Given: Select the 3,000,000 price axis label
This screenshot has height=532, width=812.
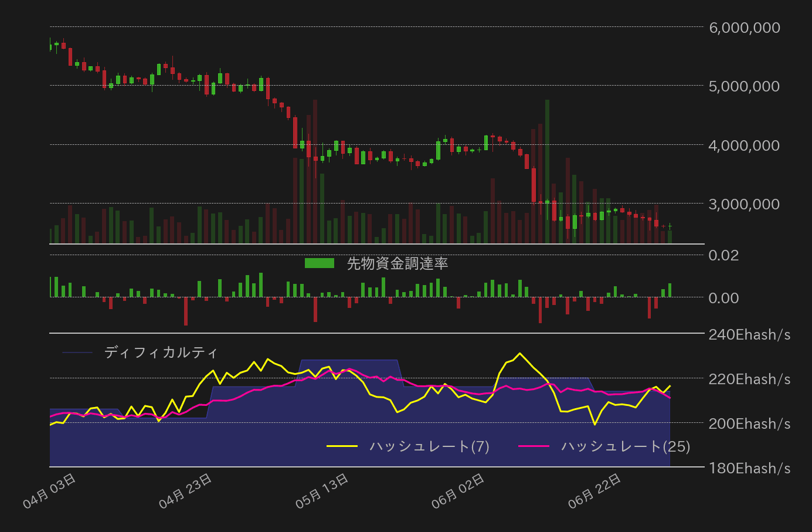Looking at the screenshot, I should (744, 204).
